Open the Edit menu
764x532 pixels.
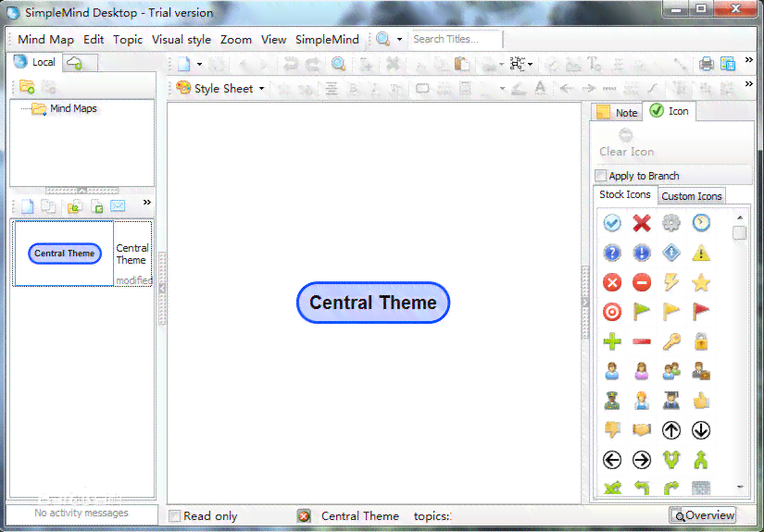point(94,40)
